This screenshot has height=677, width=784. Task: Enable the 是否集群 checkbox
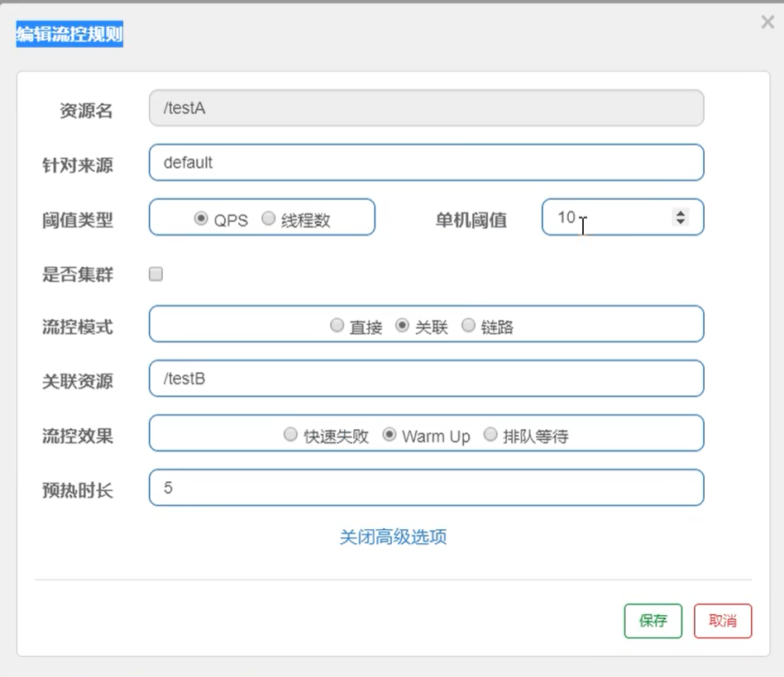coord(155,274)
